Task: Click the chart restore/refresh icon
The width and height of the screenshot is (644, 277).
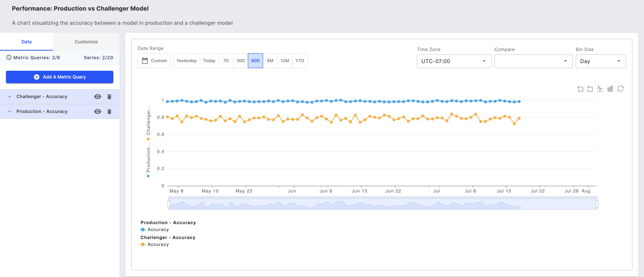Action: tap(621, 89)
